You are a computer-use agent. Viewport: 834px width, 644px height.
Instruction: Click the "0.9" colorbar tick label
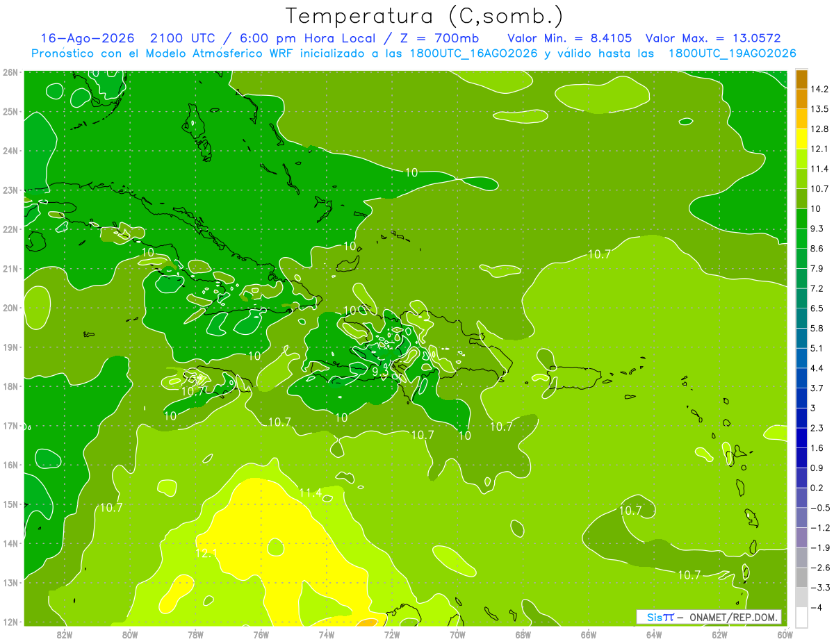pyautogui.click(x=817, y=468)
